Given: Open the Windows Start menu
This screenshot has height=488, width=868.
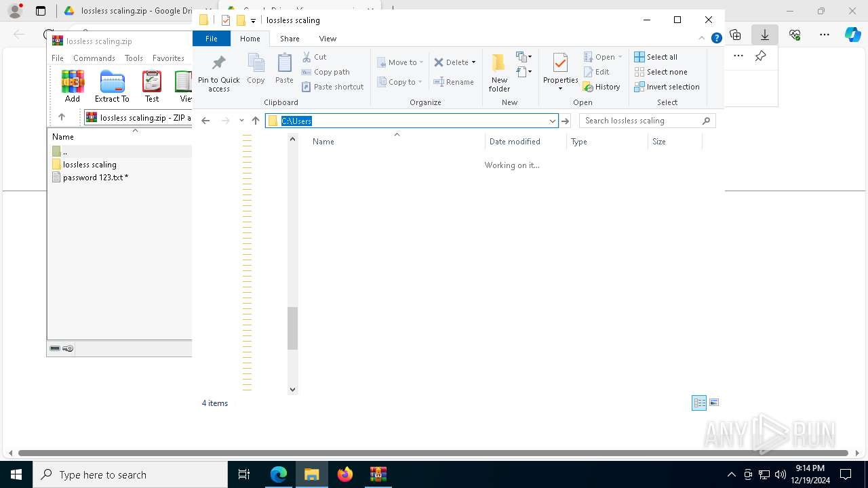Looking at the screenshot, I should pos(16,474).
